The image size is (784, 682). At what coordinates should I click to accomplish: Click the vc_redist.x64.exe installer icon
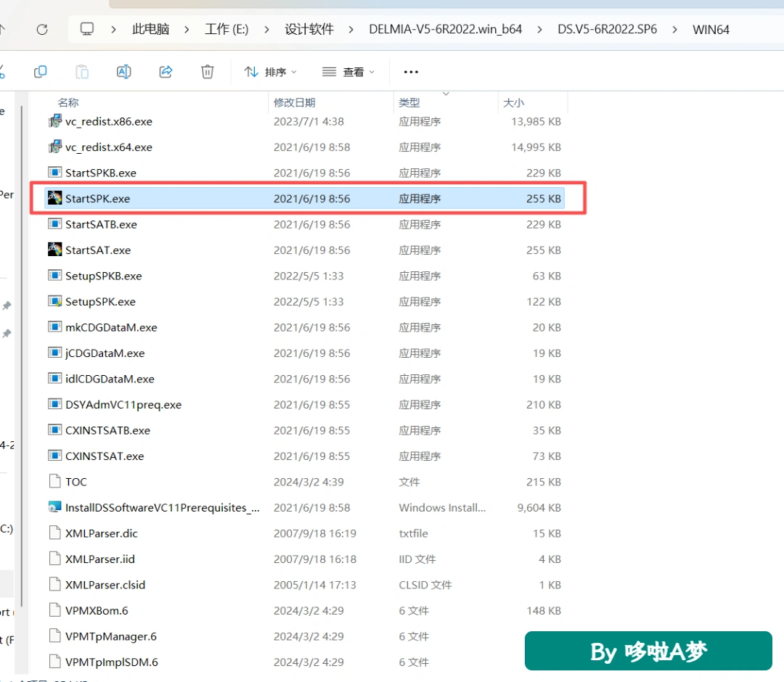point(55,147)
